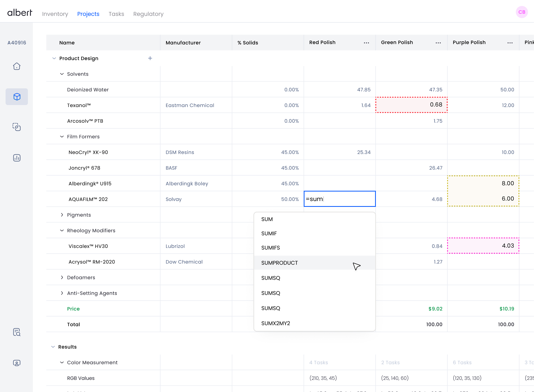Choose SUMIF in the autocomplete list
Viewport: 534px width, 392px height.
(x=269, y=233)
